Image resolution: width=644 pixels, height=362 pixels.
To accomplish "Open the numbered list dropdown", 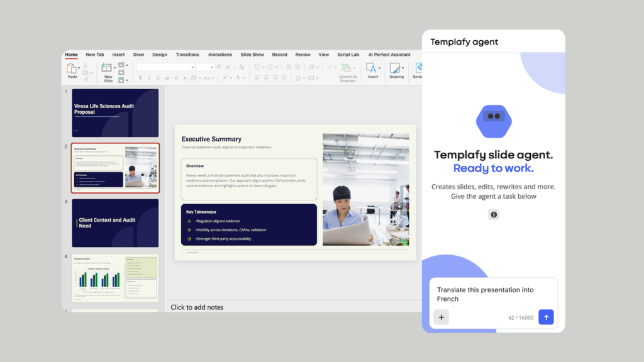I will tap(277, 67).
